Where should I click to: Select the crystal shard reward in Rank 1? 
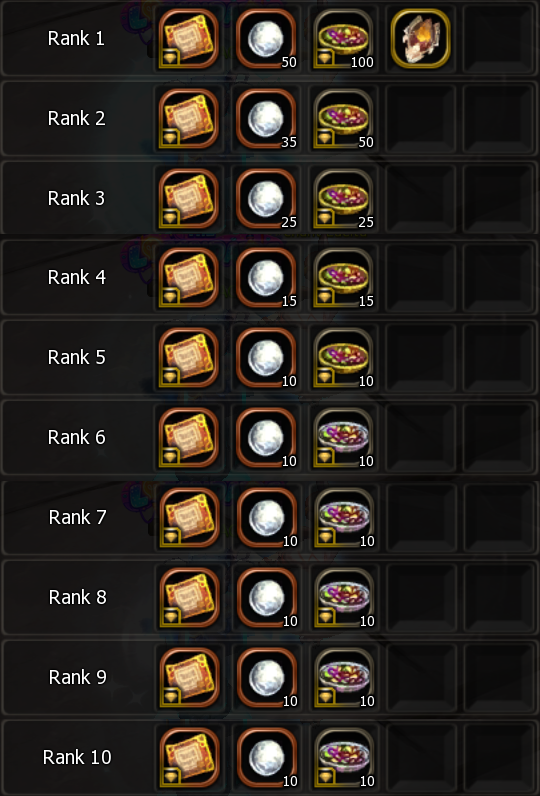[421, 39]
